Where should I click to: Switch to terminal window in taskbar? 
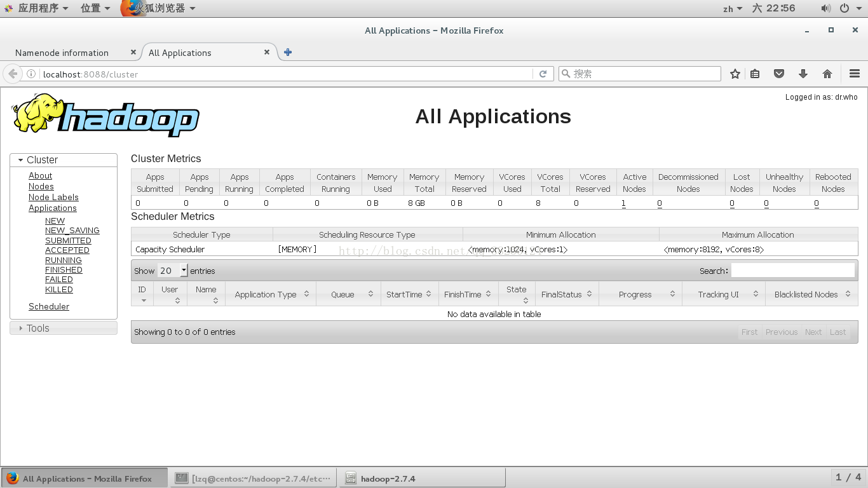point(253,478)
